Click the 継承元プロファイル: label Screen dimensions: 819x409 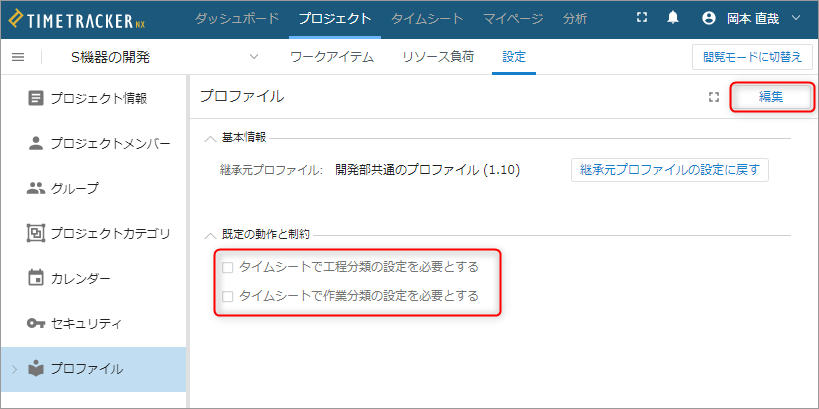click(272, 170)
